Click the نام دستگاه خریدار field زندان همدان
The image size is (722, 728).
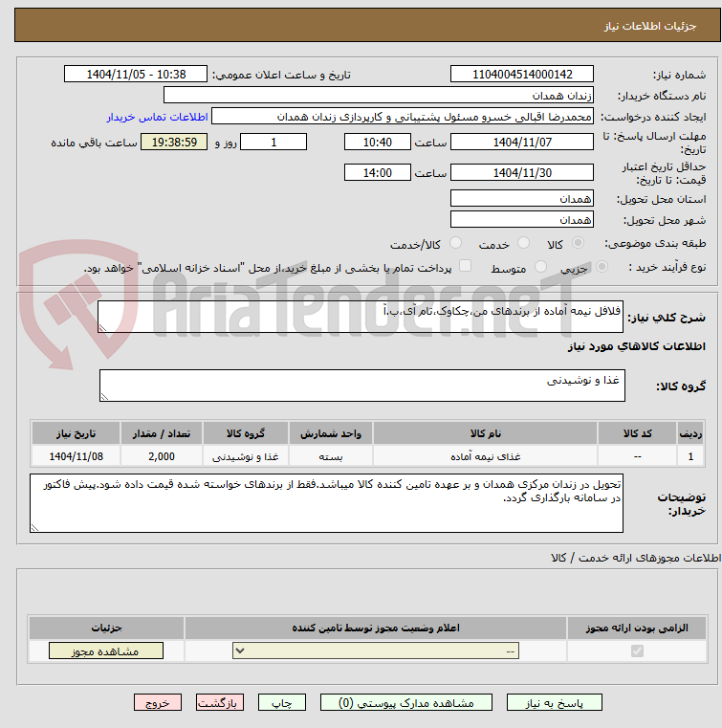[379, 95]
